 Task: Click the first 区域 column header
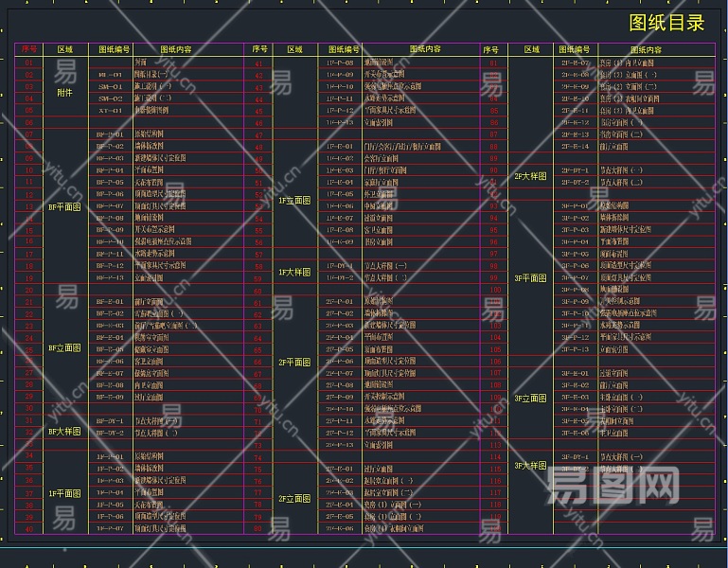(x=65, y=48)
